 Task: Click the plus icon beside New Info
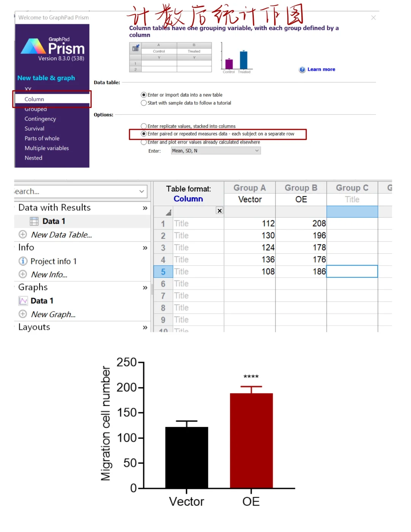[x=23, y=274]
